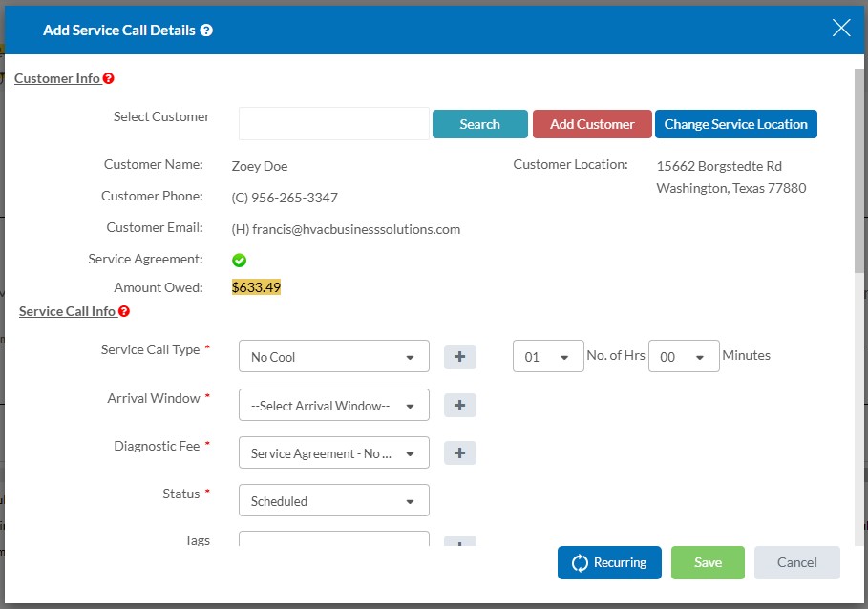This screenshot has height=609, width=868.
Task: Add new Service Call Type with plus button
Action: (460, 357)
